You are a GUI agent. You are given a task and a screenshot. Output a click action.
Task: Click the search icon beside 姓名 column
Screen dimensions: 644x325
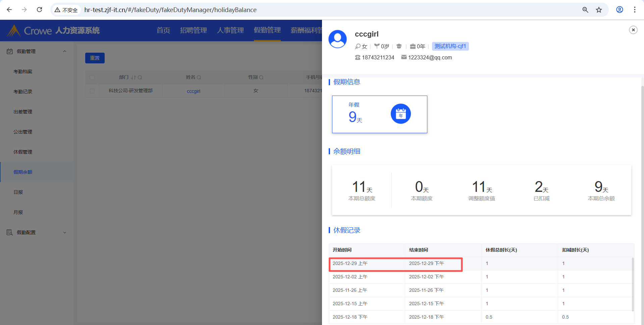coord(199,77)
